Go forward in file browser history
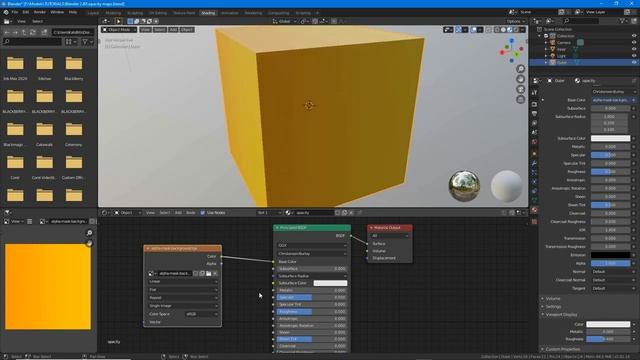 click(16, 32)
